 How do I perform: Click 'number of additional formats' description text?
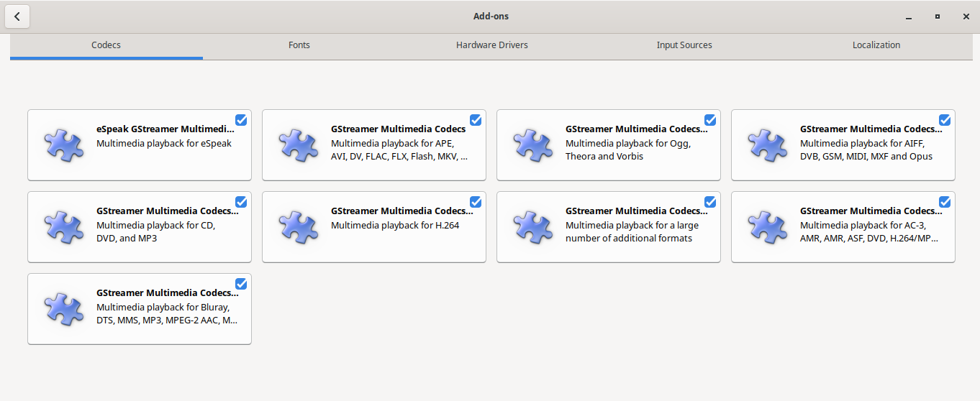pos(629,238)
